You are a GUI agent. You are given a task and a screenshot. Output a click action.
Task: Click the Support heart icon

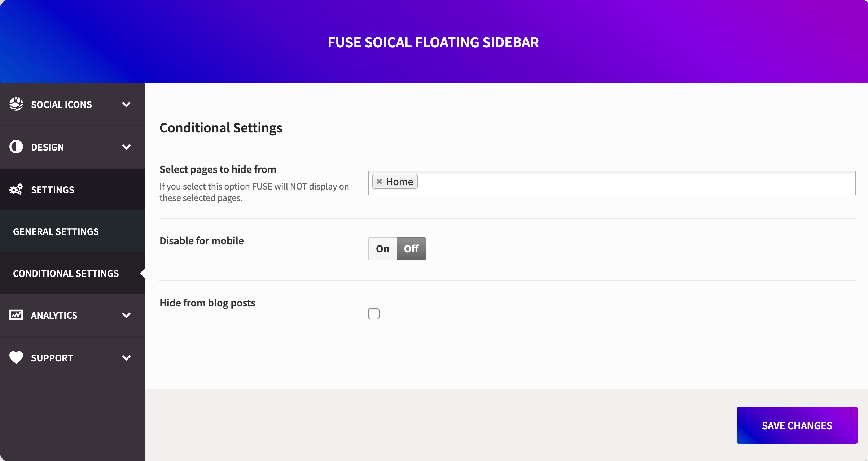[16, 357]
